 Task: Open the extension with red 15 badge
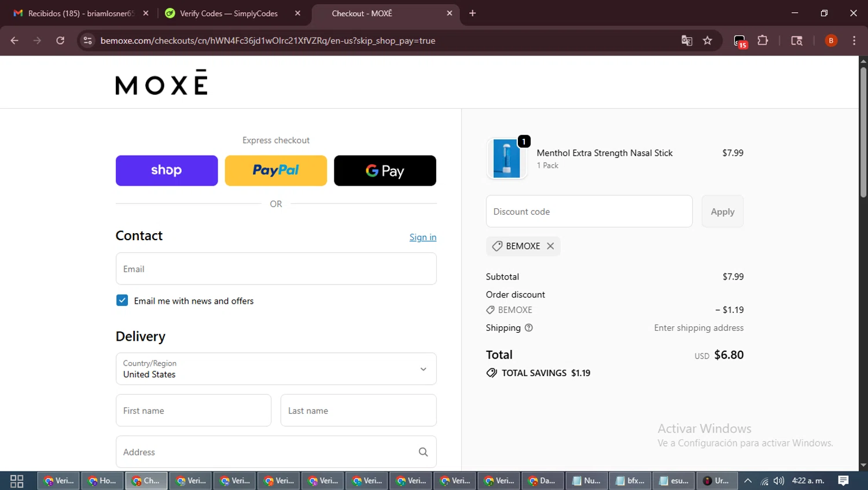click(740, 41)
